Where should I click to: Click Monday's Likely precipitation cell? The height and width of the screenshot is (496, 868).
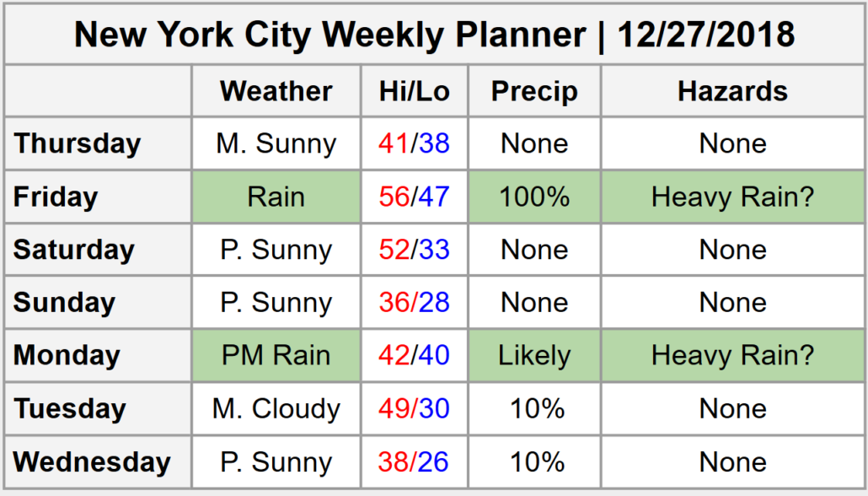(534, 355)
